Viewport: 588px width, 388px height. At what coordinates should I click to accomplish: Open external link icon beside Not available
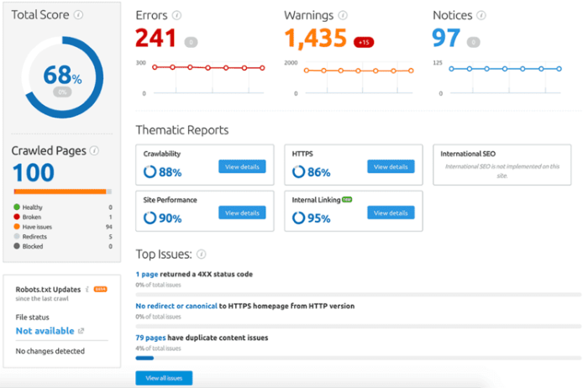[81, 331]
